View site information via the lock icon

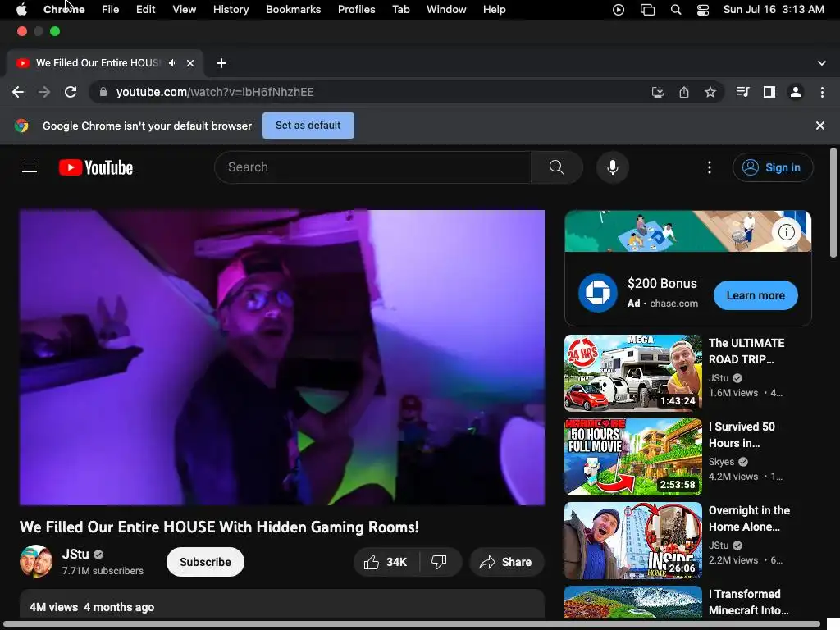(103, 92)
